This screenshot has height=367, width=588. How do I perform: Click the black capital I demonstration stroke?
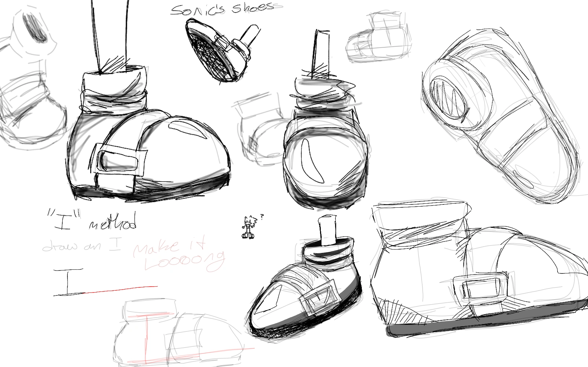point(68,281)
